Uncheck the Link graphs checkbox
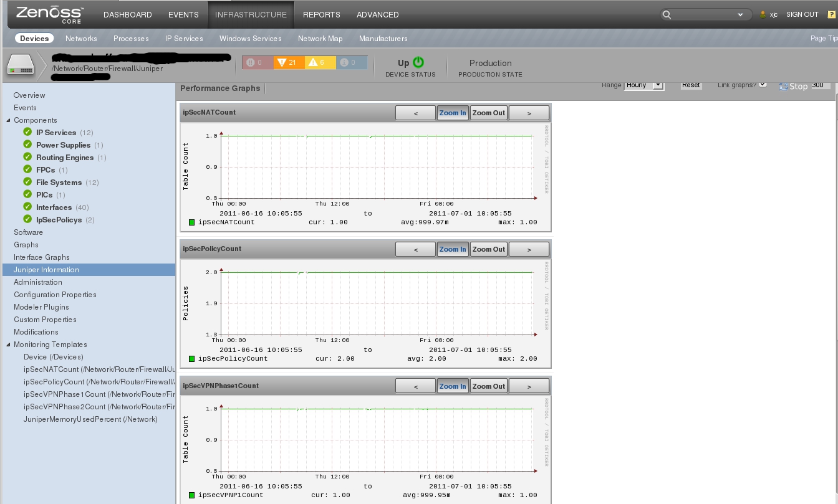 pyautogui.click(x=764, y=85)
